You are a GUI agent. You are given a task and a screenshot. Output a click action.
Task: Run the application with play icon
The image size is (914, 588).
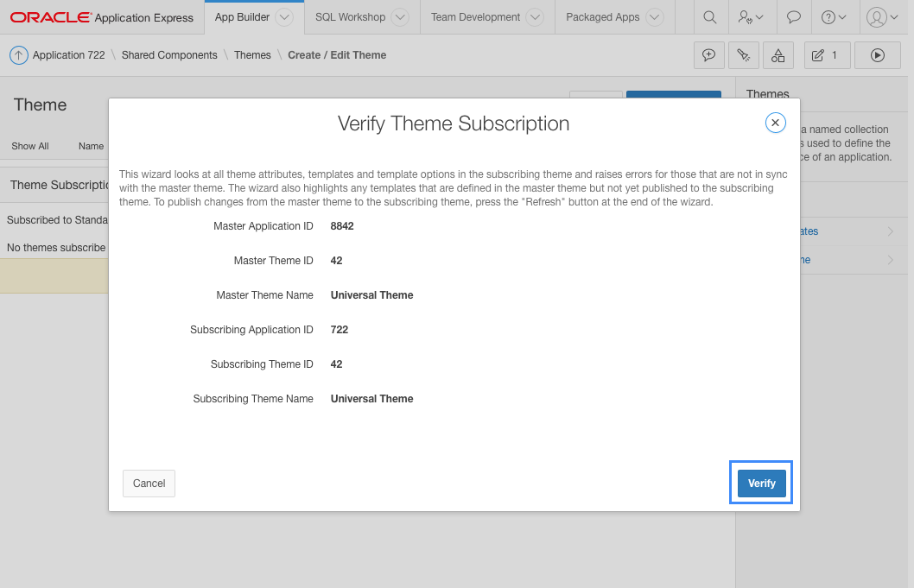click(877, 55)
